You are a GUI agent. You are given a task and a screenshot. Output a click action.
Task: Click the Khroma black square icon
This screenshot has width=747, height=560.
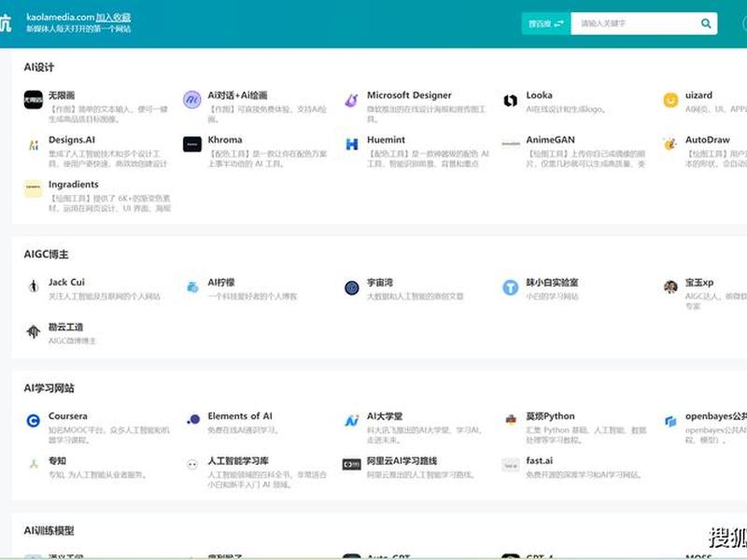pyautogui.click(x=192, y=145)
